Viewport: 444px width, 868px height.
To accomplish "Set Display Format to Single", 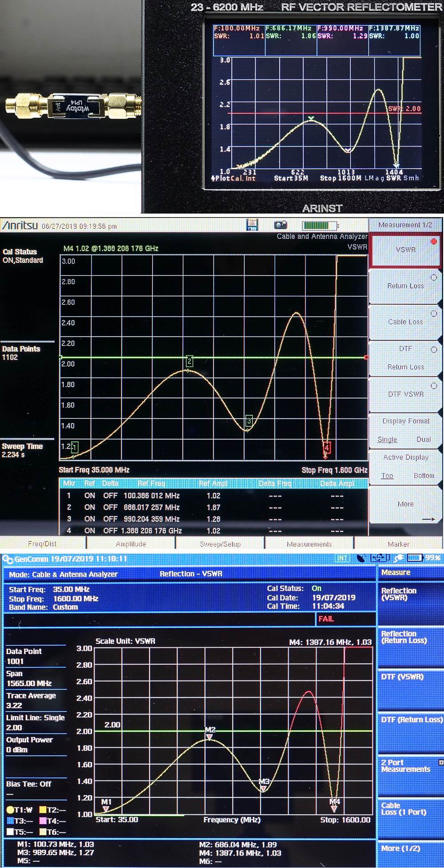I will 387,439.
